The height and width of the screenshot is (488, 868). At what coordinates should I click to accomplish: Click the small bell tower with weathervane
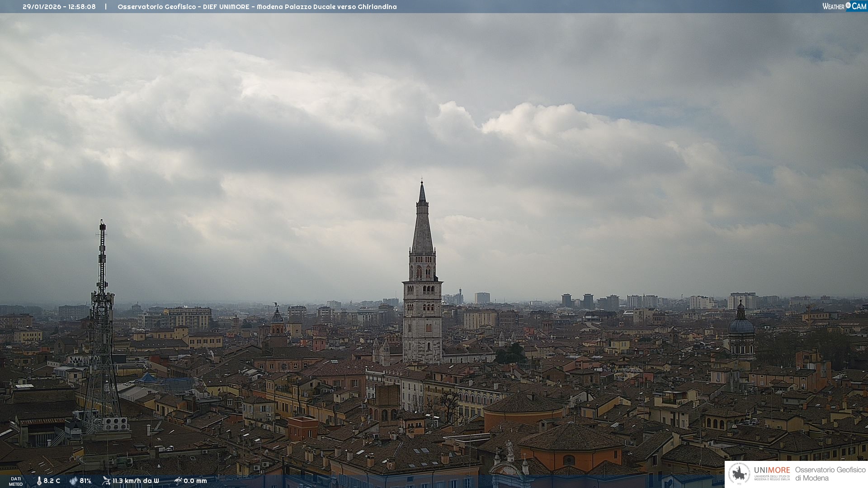[277, 323]
